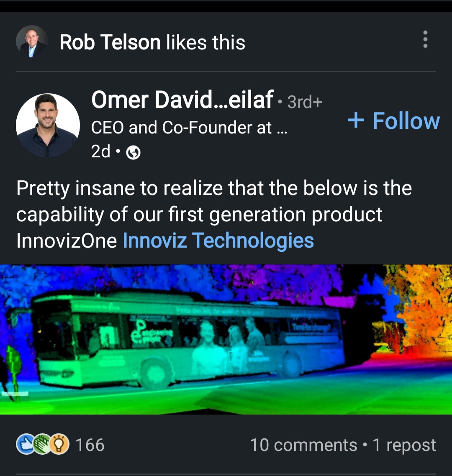Open Rob Telson's profile name link
The height and width of the screenshot is (476, 452).
click(x=110, y=42)
